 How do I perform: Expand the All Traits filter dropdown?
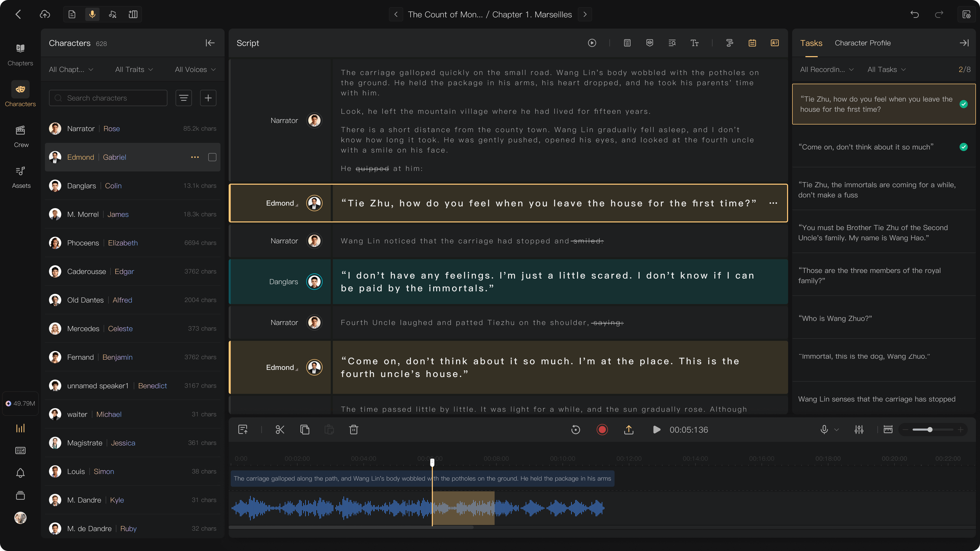pyautogui.click(x=134, y=70)
